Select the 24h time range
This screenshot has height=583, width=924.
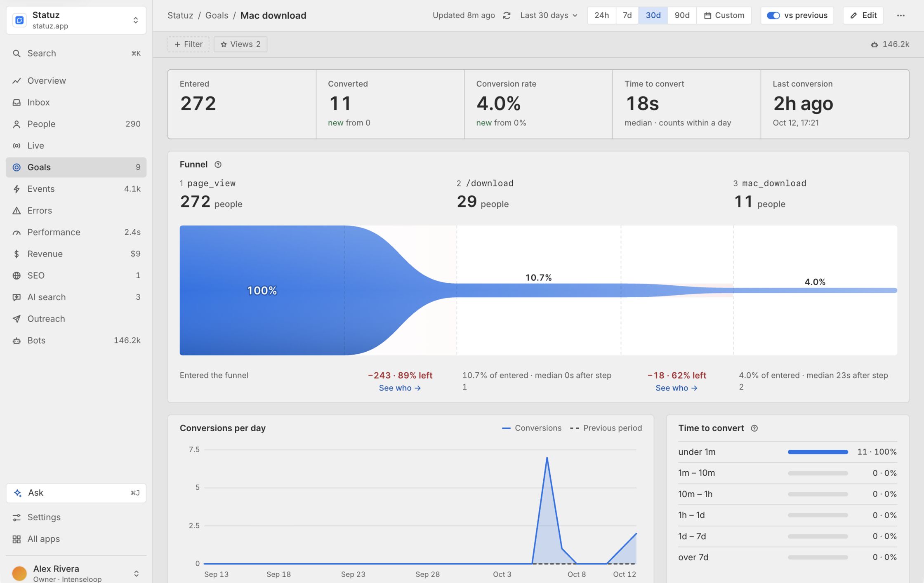coord(601,16)
